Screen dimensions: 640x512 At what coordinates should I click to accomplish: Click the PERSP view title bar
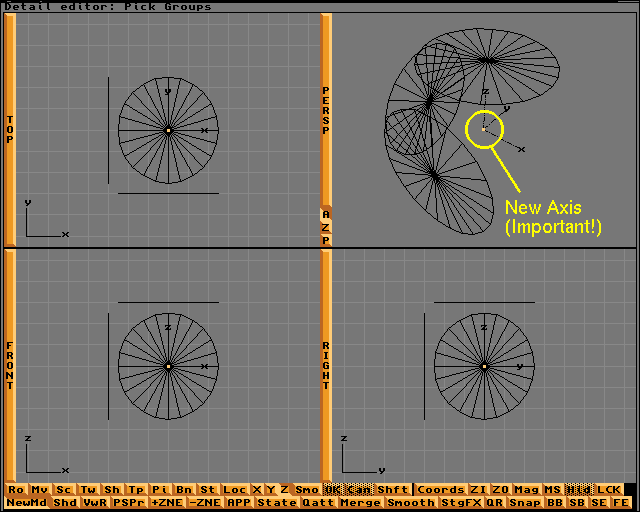(x=326, y=110)
